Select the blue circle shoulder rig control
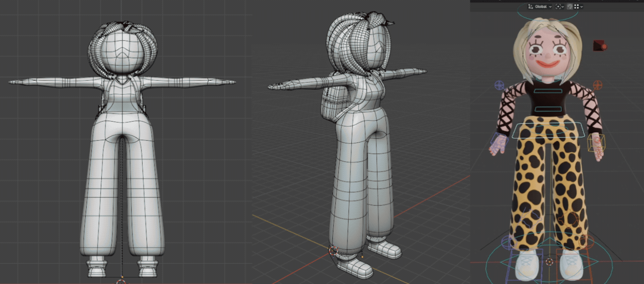This screenshot has height=284, width=644. coord(499,85)
